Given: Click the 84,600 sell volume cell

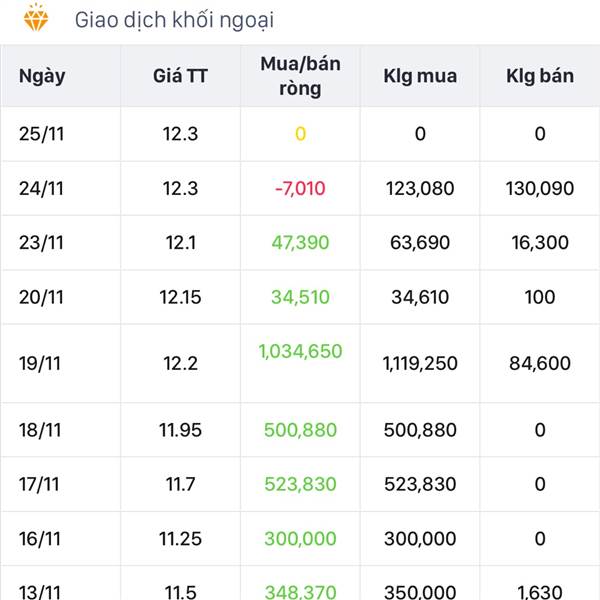Looking at the screenshot, I should [x=540, y=363].
